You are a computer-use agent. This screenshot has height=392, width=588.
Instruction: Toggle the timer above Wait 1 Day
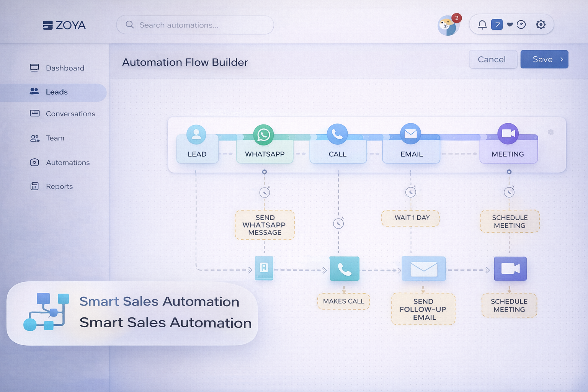tap(410, 193)
